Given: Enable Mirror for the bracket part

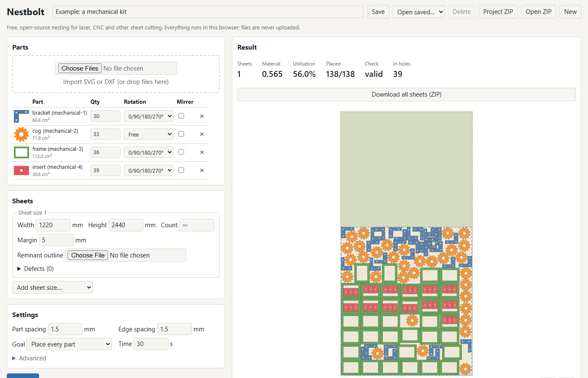Looking at the screenshot, I should (x=181, y=116).
